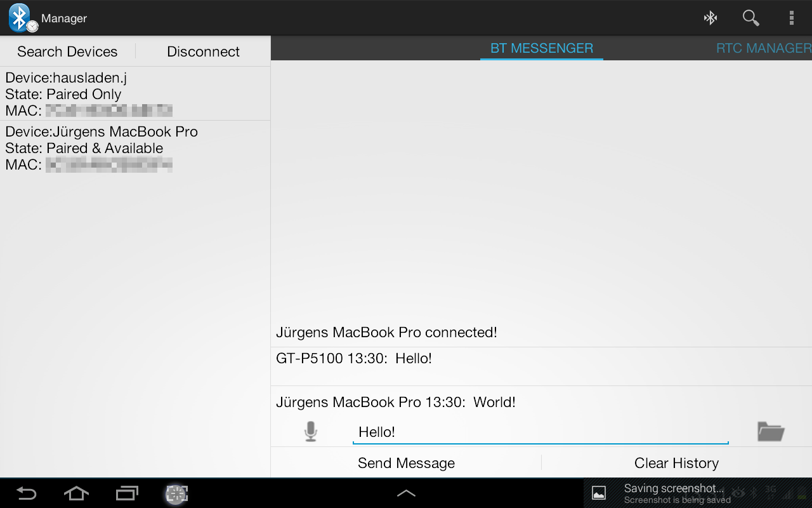Tap the 'State: Paired & Available' line
The image size is (812, 508).
(84, 148)
